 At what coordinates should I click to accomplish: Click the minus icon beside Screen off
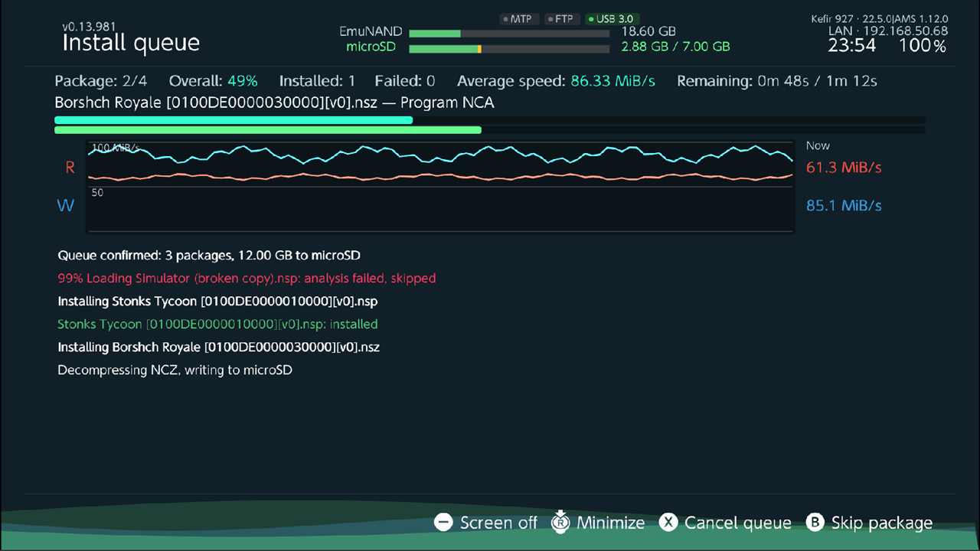[443, 523]
